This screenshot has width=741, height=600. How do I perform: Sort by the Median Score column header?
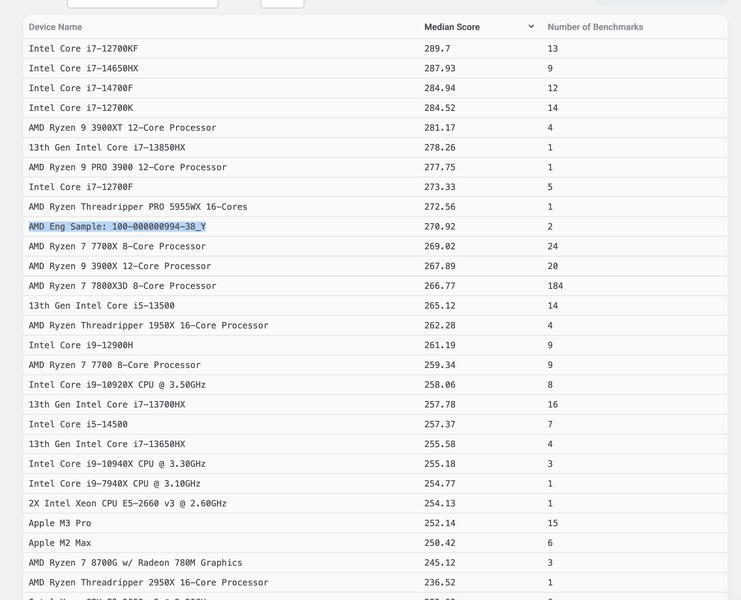coord(452,27)
